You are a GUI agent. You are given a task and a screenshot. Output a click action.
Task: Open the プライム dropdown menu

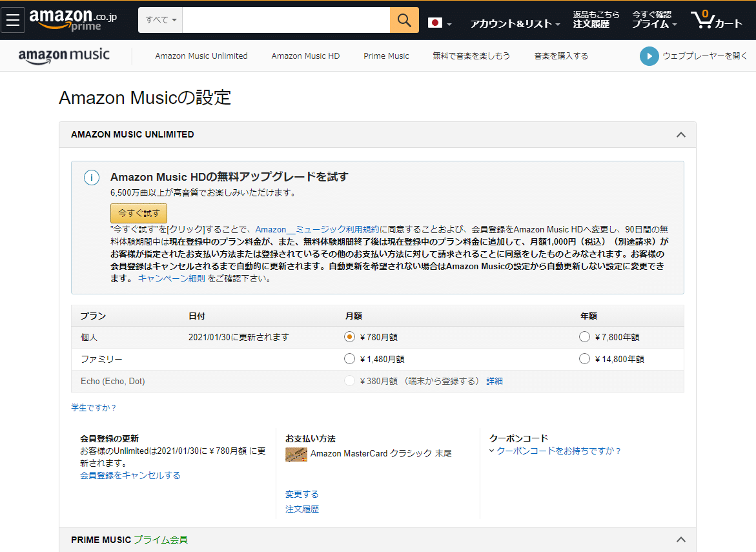pos(654,20)
